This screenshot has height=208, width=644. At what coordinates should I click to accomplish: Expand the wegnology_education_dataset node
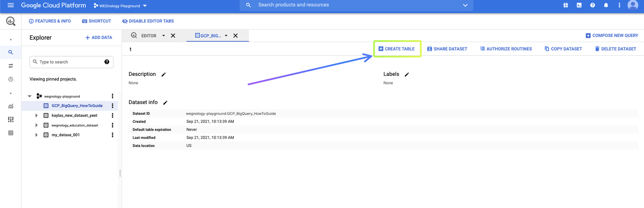[36, 125]
